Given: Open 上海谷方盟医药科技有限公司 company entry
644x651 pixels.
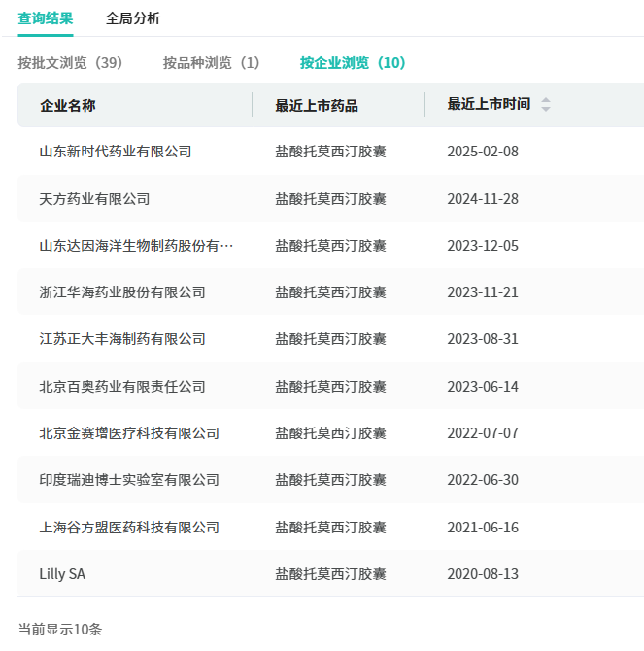Looking at the screenshot, I should pyautogui.click(x=129, y=528).
